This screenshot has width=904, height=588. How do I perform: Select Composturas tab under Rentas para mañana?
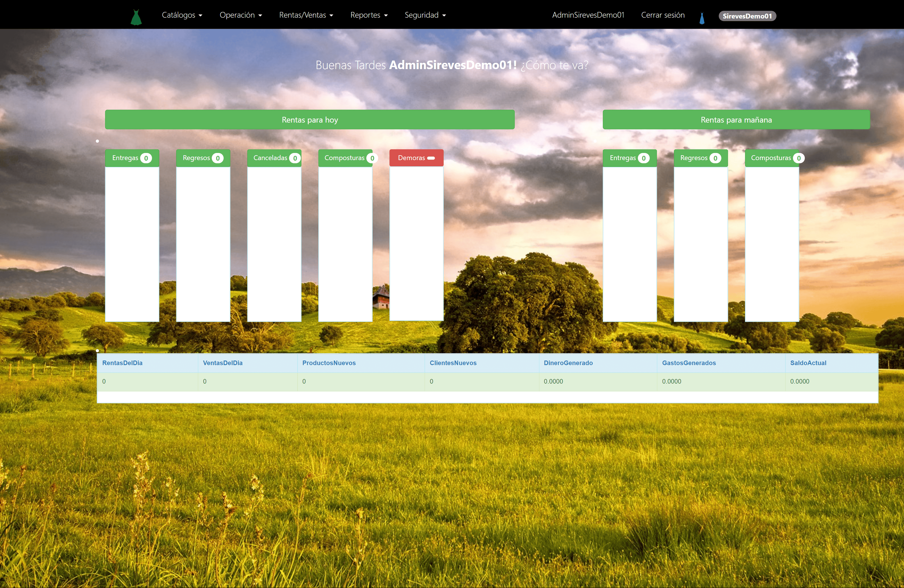pos(772,158)
